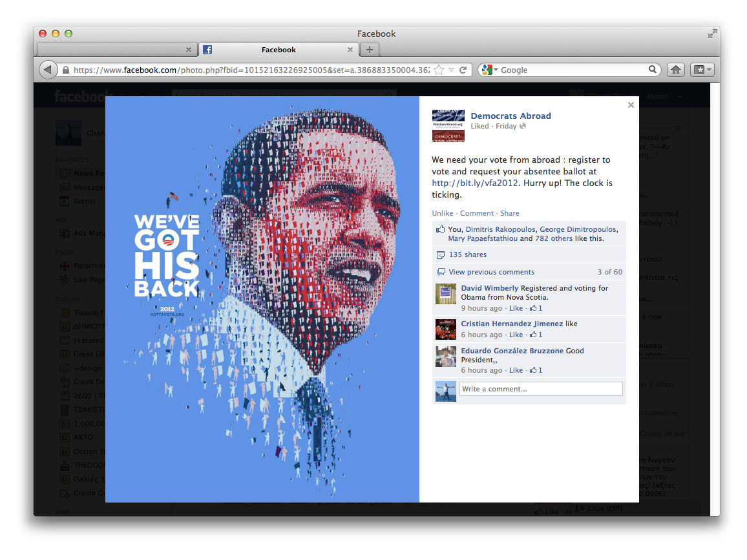
Task: Unlike the Democrats Abroad photo
Action: coord(443,213)
